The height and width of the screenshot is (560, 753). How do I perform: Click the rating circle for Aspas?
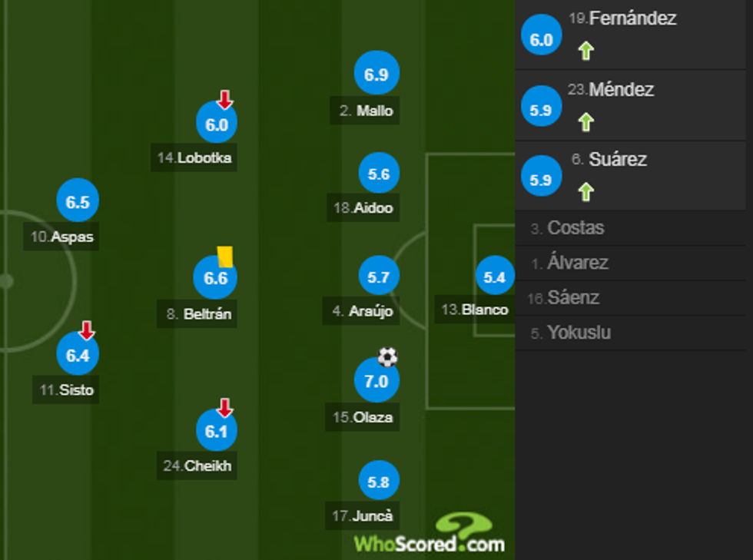tap(77, 200)
